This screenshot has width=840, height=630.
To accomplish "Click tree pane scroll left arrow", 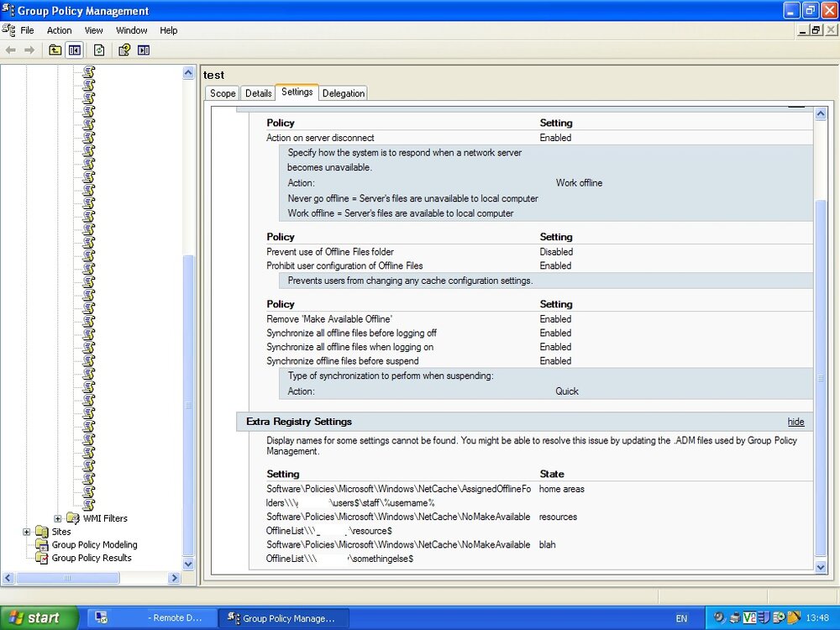I will pos(8,578).
